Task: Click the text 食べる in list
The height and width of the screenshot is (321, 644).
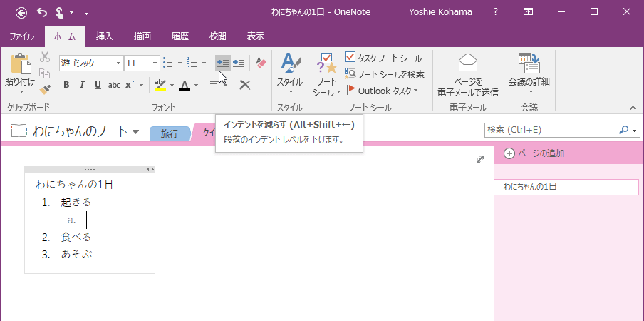Action: [76, 237]
